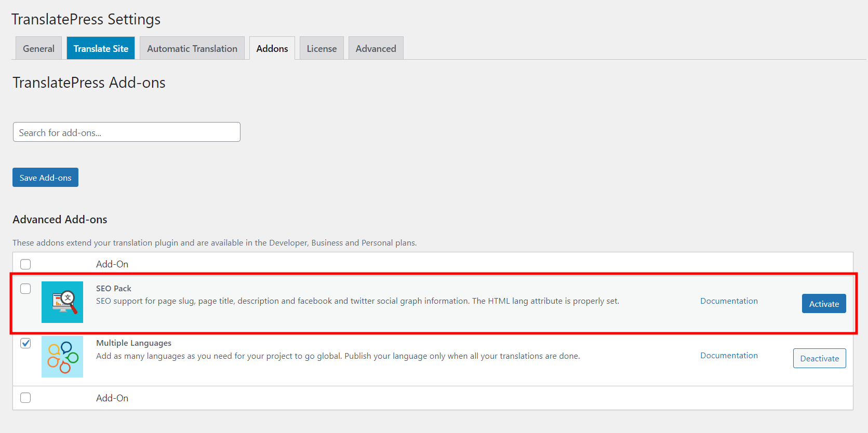Toggle select-all checkbox in table header

click(25, 264)
